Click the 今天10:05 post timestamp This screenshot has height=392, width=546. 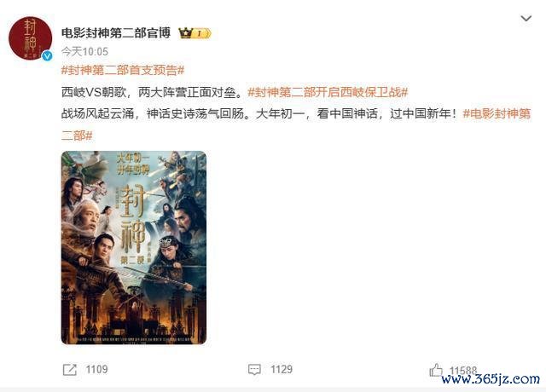tap(84, 52)
